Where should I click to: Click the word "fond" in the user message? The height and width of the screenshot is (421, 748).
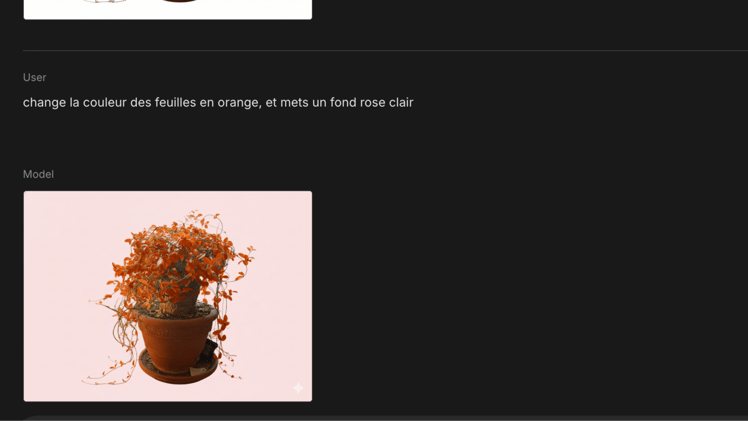343,103
